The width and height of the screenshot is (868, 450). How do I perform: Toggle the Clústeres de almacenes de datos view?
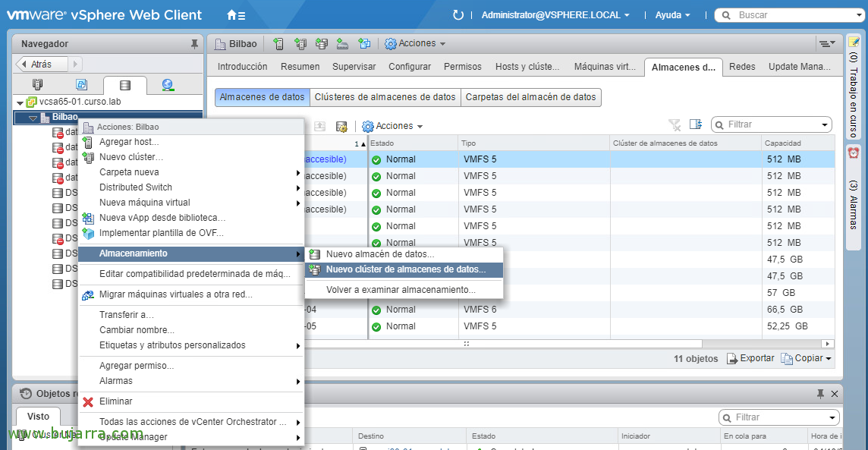(x=385, y=97)
